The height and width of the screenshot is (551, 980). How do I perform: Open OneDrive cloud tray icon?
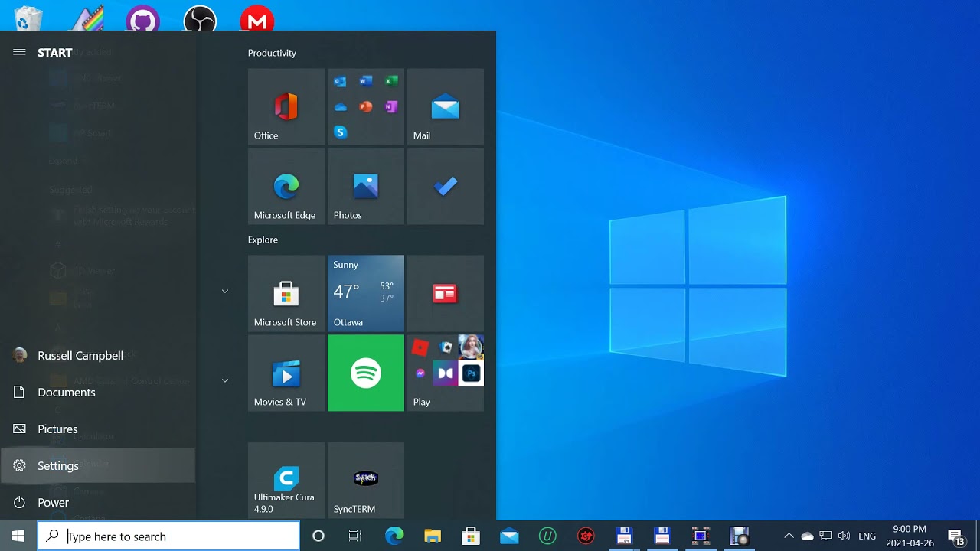tap(807, 536)
